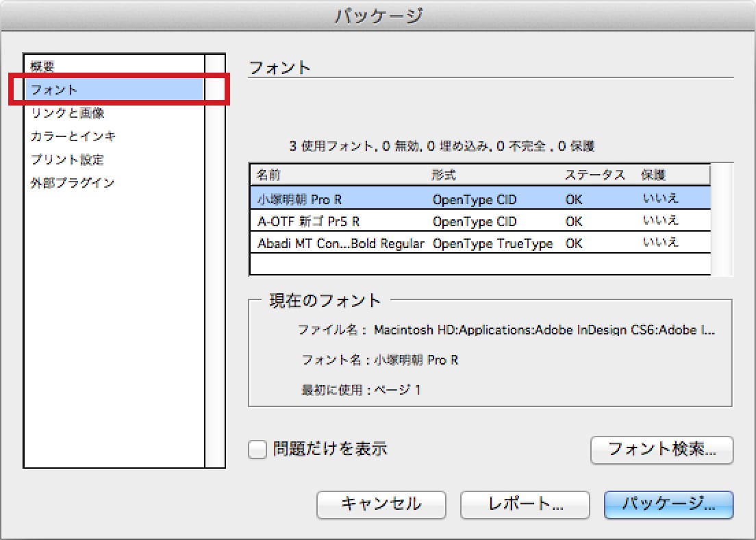Select 概要 in the sidebar list

[42, 66]
